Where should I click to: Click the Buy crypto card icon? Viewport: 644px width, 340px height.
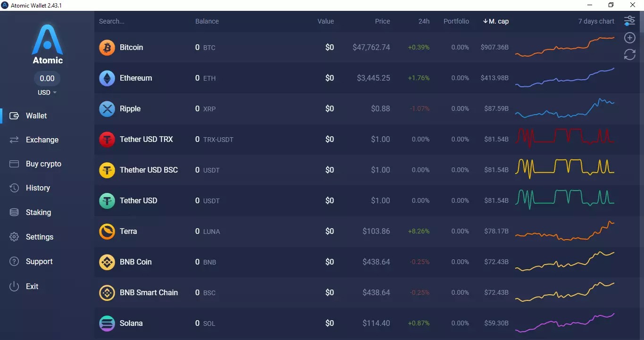pyautogui.click(x=14, y=164)
